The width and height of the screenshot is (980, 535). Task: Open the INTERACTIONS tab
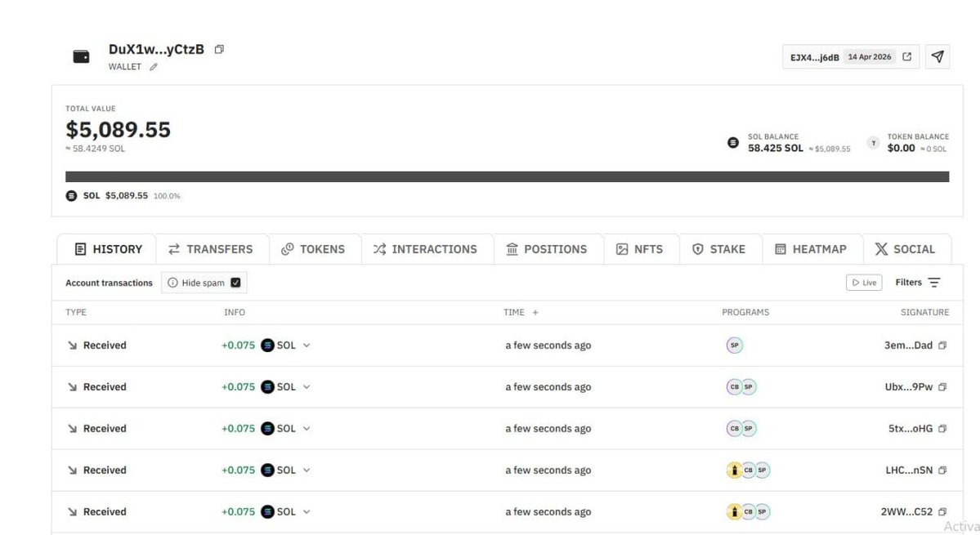[427, 249]
